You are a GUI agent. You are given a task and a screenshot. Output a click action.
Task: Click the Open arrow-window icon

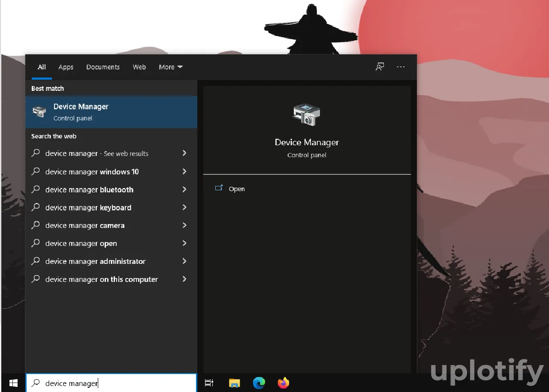pos(219,188)
